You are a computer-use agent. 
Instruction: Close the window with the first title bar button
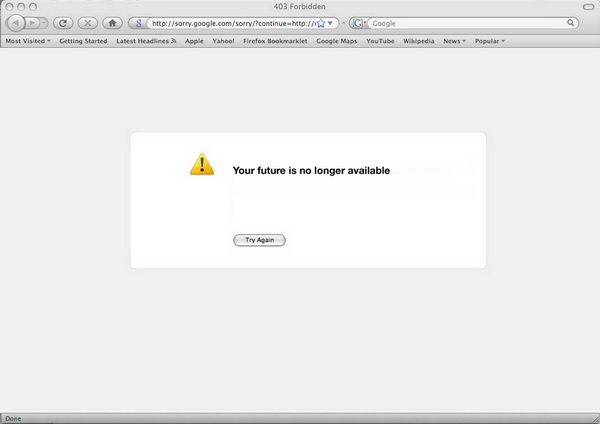(x=10, y=7)
